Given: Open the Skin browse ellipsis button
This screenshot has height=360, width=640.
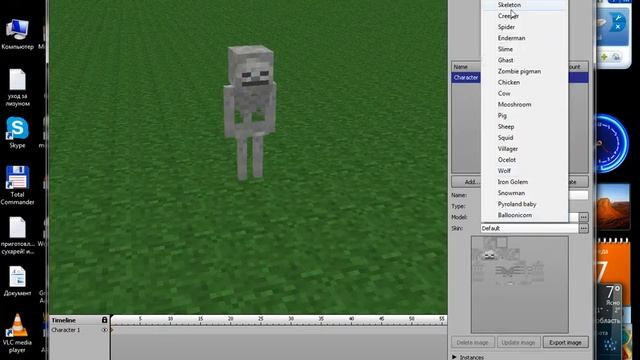Looking at the screenshot, I should tap(584, 228).
